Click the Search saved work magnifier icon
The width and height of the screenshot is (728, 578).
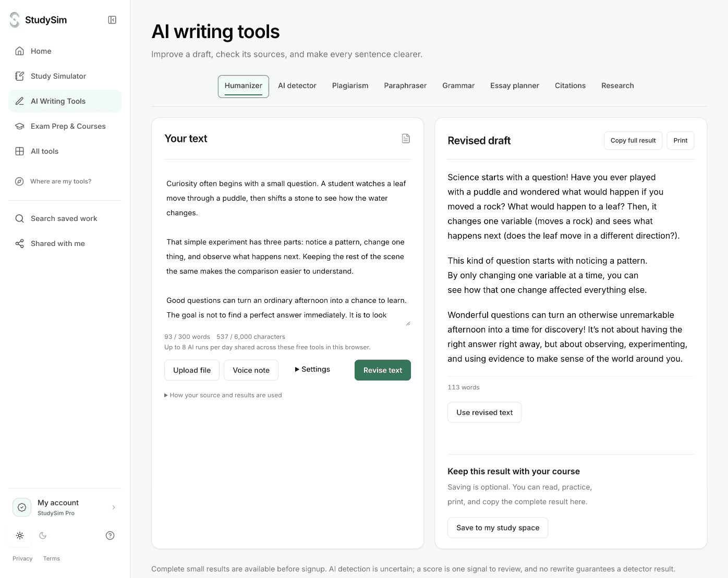tap(20, 218)
